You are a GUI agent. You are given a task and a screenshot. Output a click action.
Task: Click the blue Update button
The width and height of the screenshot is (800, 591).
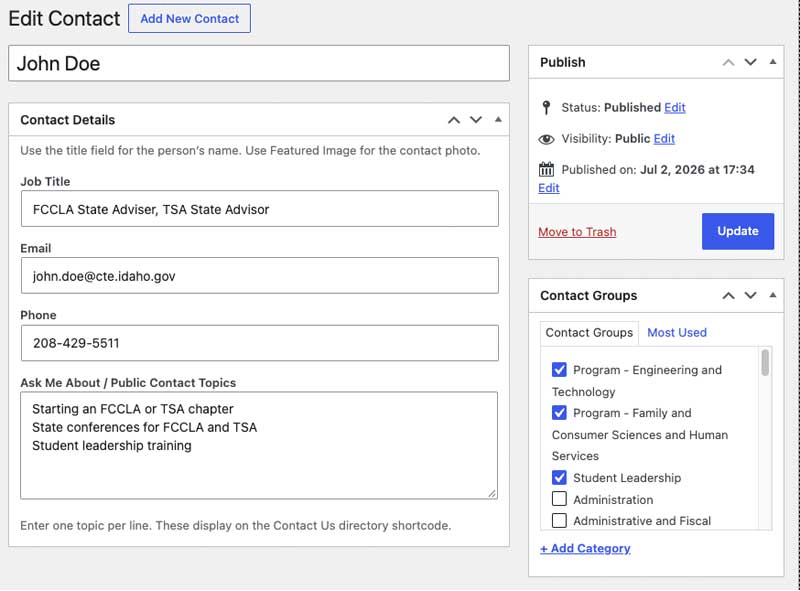(x=738, y=231)
